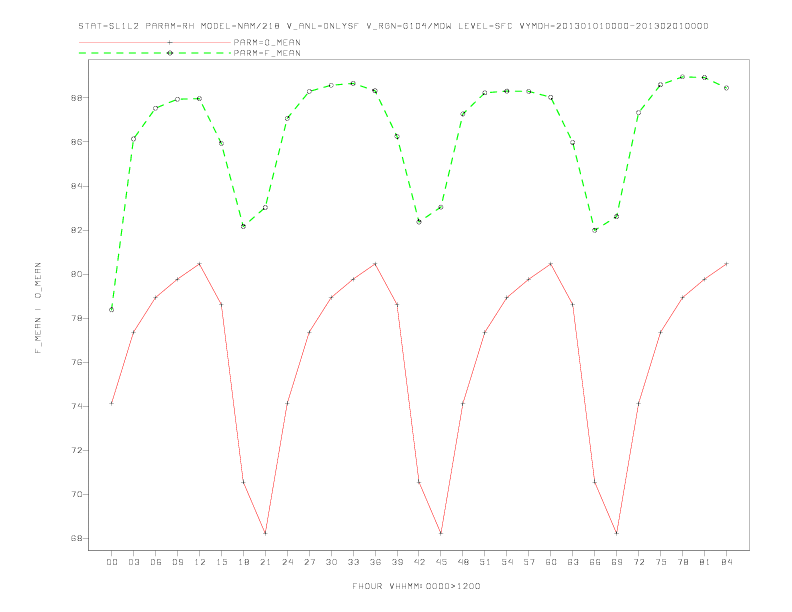Image resolution: width=792 pixels, height=612 pixels.
Task: Click x-axis forecast hour label 69
Action: [x=617, y=562]
